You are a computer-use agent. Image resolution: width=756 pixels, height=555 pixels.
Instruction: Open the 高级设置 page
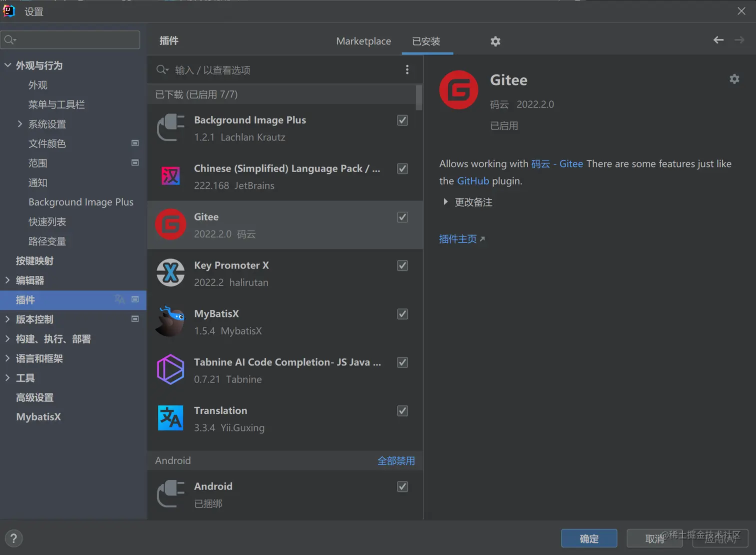point(34,397)
